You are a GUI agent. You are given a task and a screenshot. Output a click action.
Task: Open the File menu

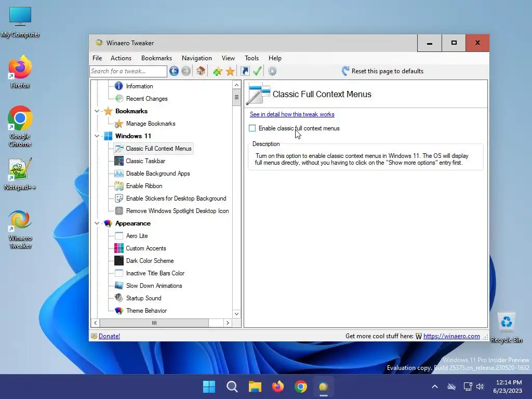97,58
